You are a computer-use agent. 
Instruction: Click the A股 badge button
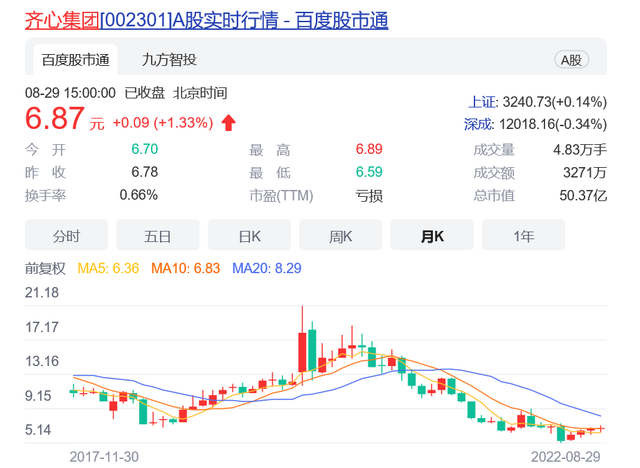572,61
